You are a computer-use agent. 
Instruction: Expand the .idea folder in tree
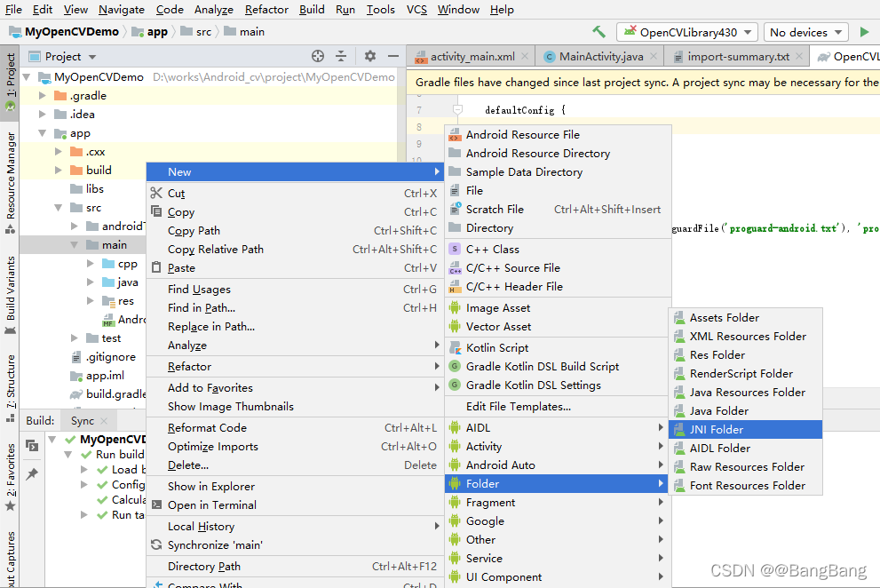42,114
